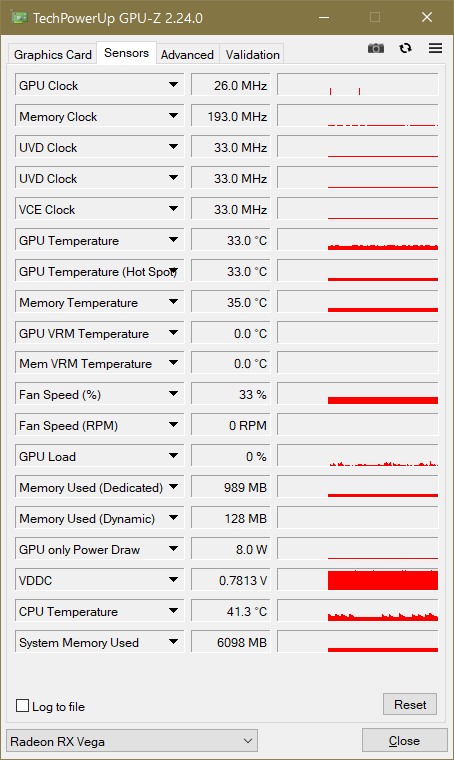Image resolution: width=454 pixels, height=760 pixels.
Task: Click the GPU-Z app icon in title bar
Action: tap(19, 18)
